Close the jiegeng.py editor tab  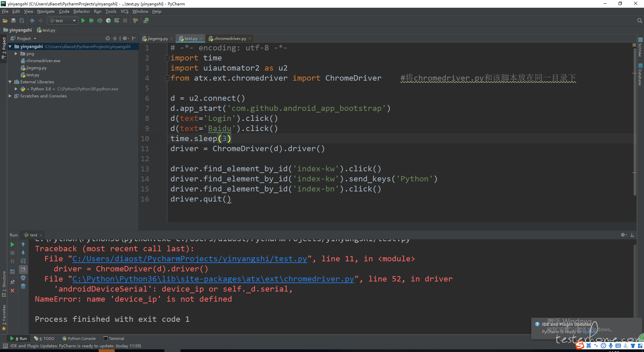click(172, 39)
